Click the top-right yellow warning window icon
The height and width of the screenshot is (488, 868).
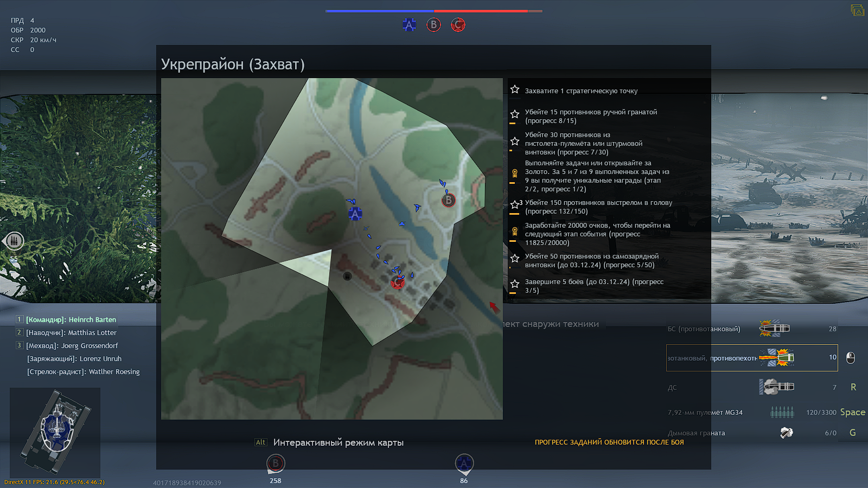click(858, 10)
